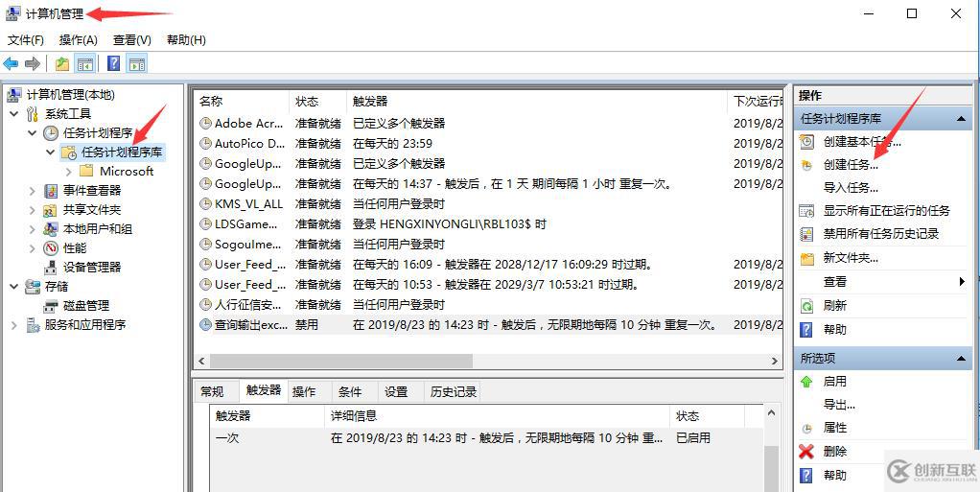Viewport: 980px width, 492px height.
Task: Collapse the 系统工具 node arrow
Action: click(14, 114)
